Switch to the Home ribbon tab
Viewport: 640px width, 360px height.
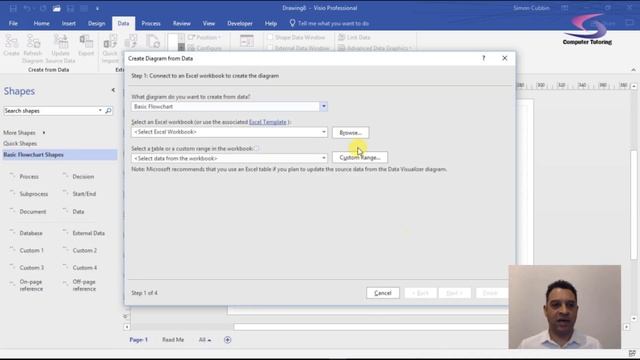tap(42, 23)
